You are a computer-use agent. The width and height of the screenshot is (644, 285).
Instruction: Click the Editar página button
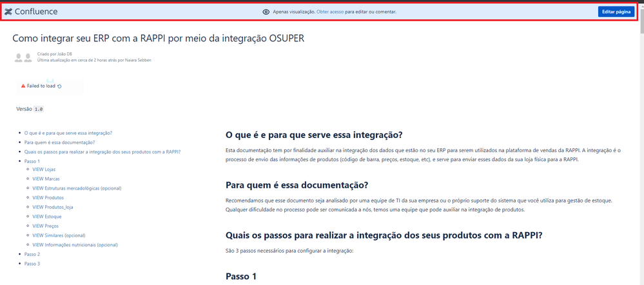(x=616, y=12)
